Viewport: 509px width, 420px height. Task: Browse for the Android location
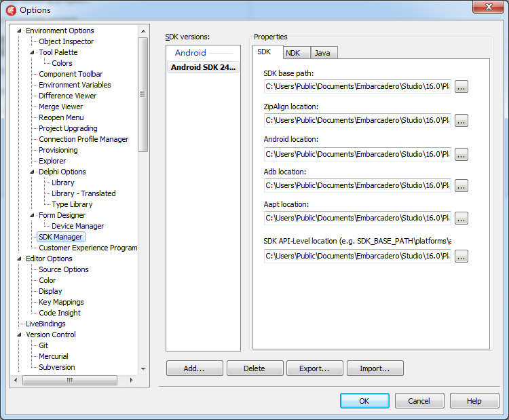461,155
